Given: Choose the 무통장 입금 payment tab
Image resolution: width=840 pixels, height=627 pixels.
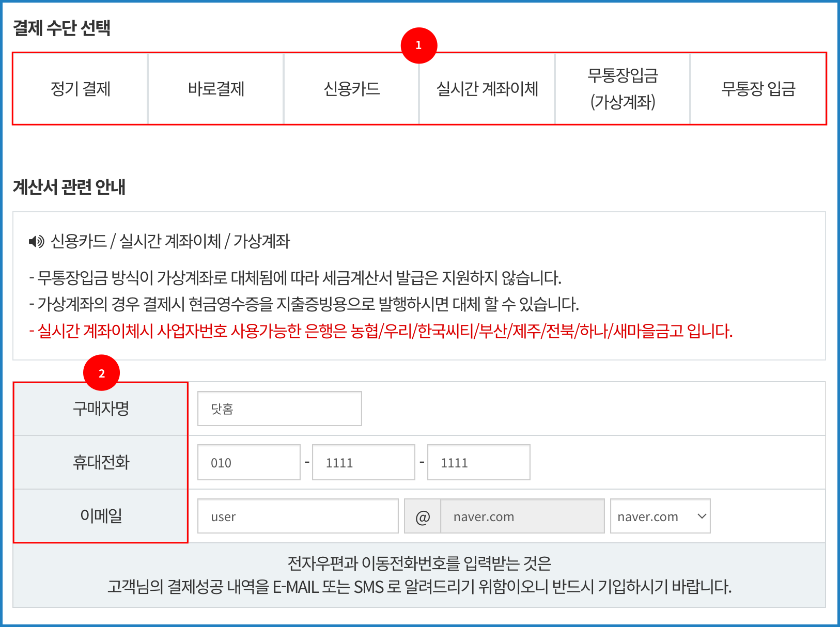Looking at the screenshot, I should pyautogui.click(x=758, y=89).
